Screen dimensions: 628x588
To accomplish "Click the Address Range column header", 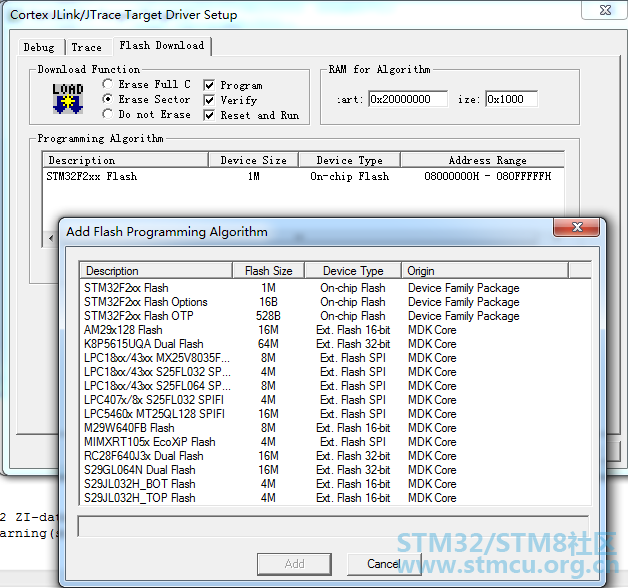I will click(482, 160).
